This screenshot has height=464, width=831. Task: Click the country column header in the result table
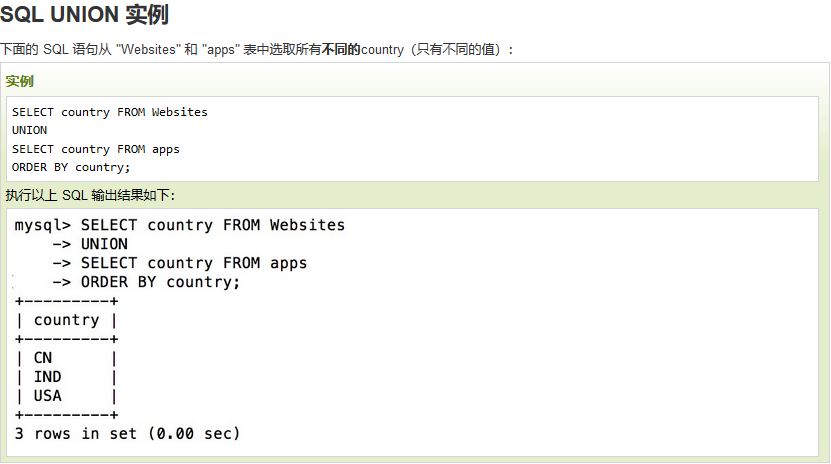66,320
